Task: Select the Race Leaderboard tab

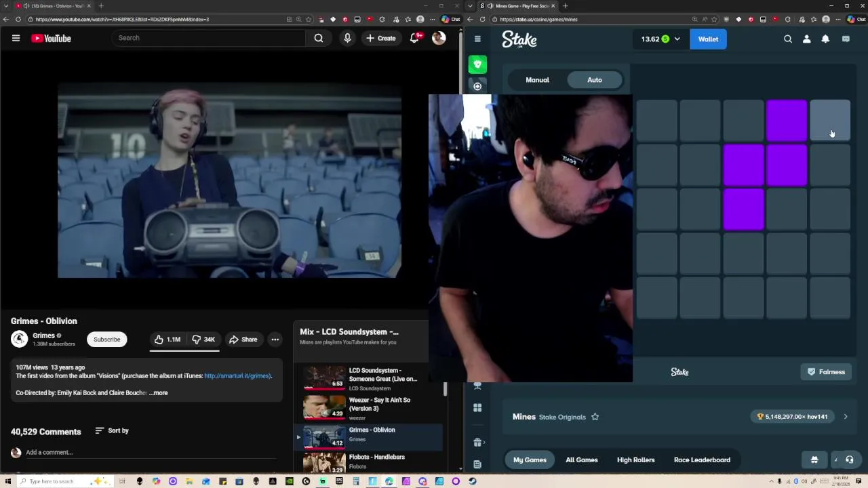Action: pos(702,460)
